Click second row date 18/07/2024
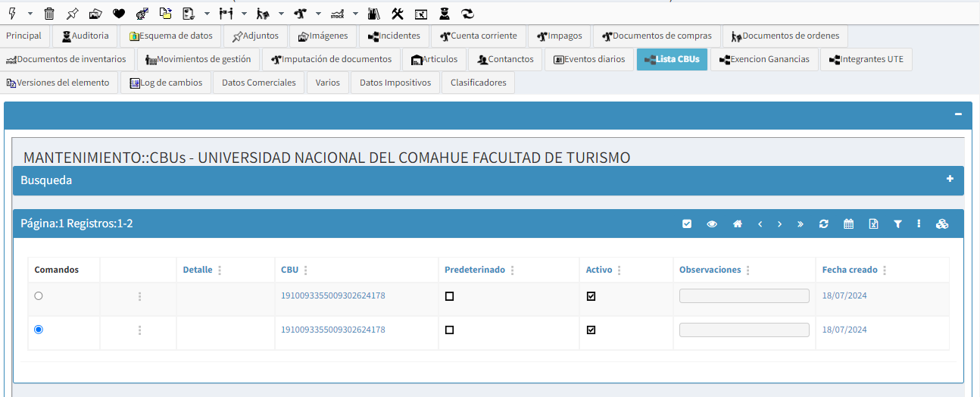980x397 pixels. [x=844, y=330]
